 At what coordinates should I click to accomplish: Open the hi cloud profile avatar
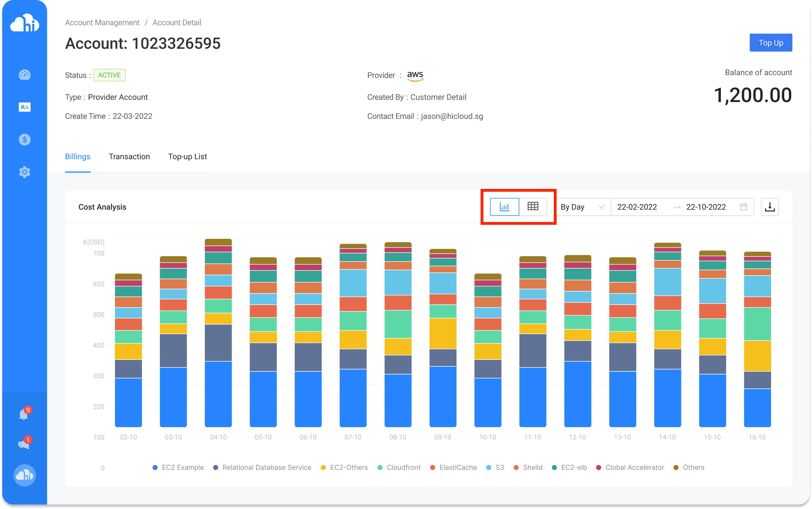(25, 475)
